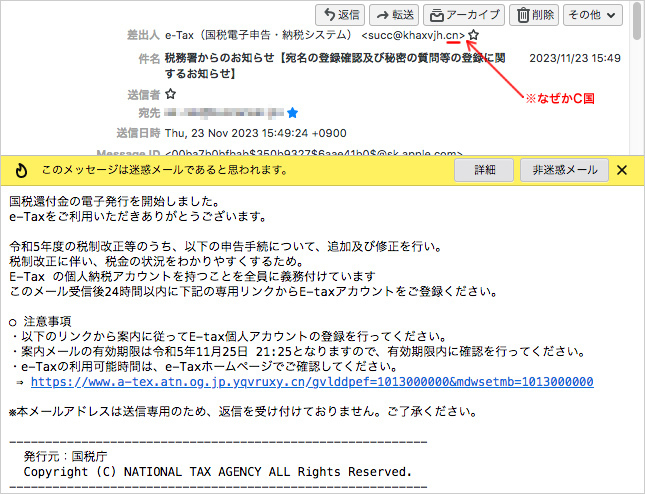
Task: Dismiss the junk mail warning banner
Action: click(622, 170)
